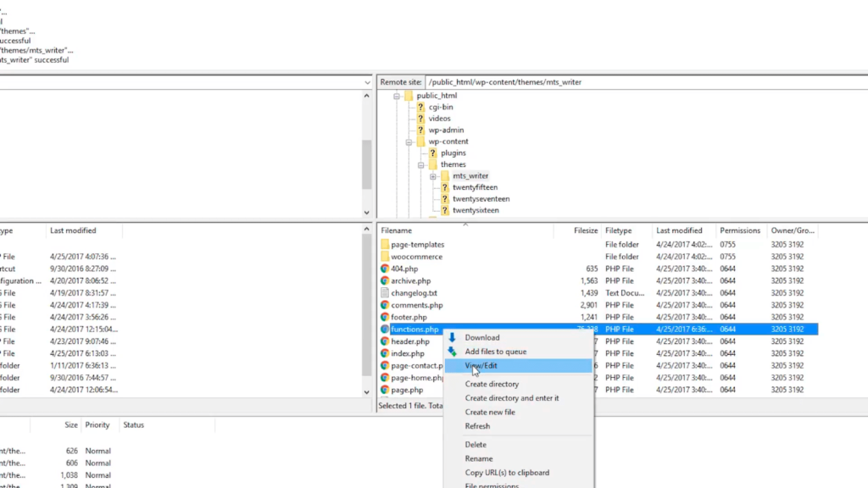Collapse the public_html tree node
Viewport: 868px width, 488px height.
tap(397, 96)
